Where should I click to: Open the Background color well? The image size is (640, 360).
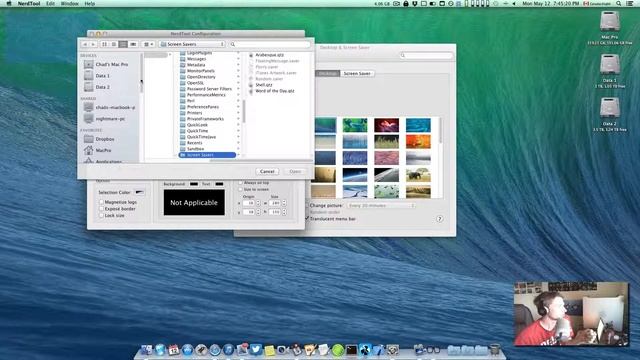click(194, 184)
